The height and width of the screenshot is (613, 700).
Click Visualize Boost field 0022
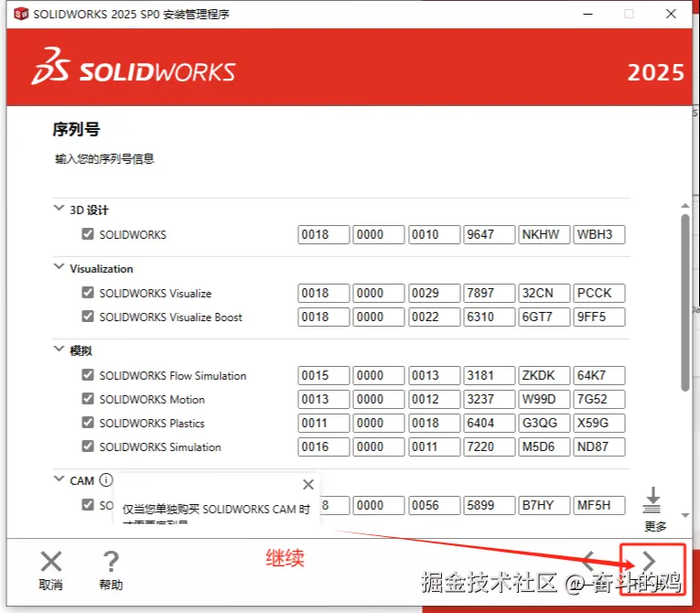[x=434, y=317]
